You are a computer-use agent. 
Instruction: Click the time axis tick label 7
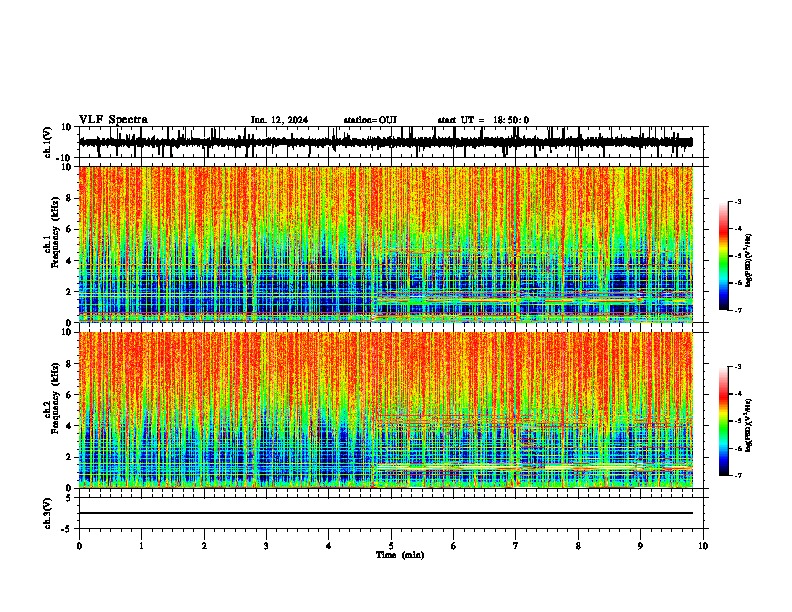point(516,546)
